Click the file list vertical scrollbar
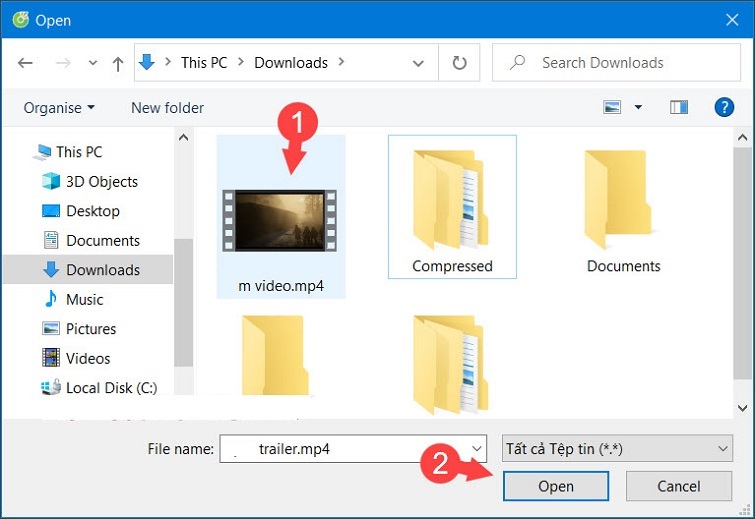Viewport: 755px width, 519px height. coord(742,270)
